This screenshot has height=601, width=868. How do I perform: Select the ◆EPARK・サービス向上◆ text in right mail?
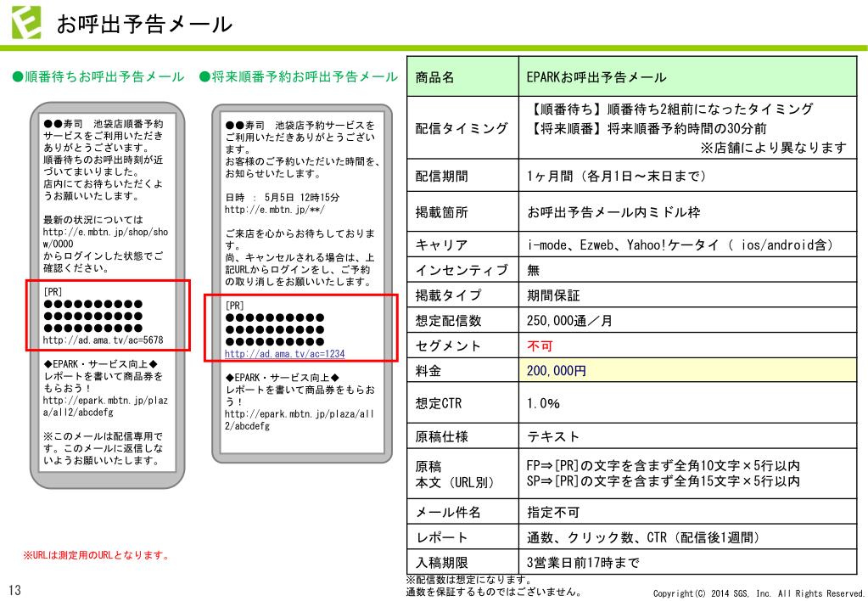click(283, 377)
